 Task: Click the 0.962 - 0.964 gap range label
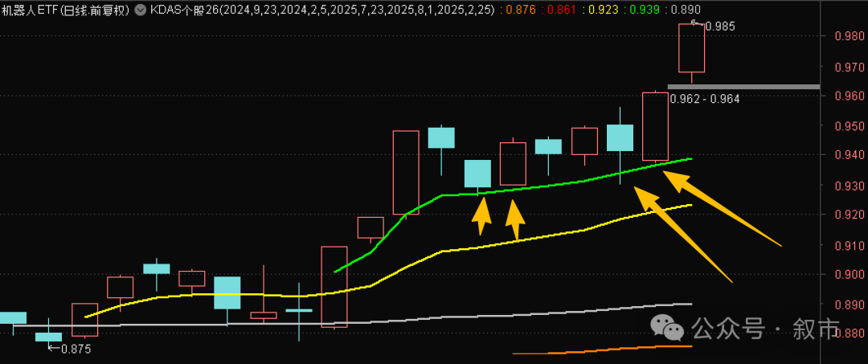[705, 99]
